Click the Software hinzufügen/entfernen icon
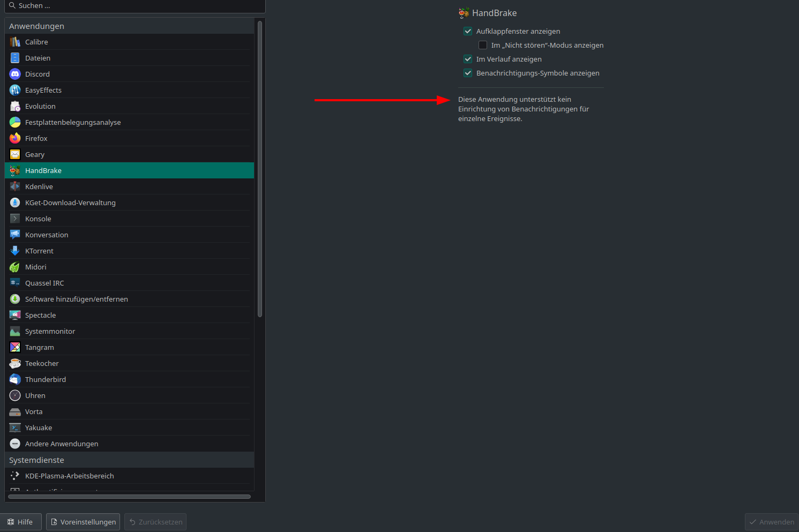The width and height of the screenshot is (799, 532). [x=15, y=299]
